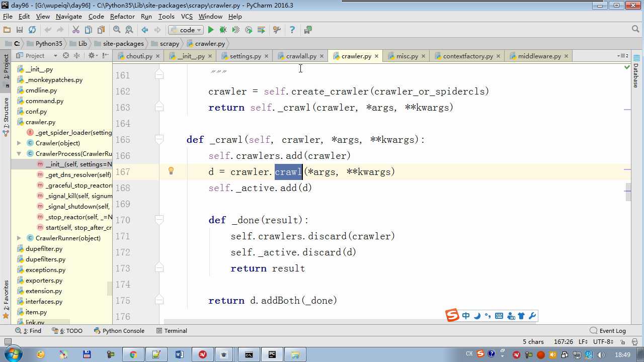
Task: Click the intention lightbulb on line 167
Action: pyautogui.click(x=171, y=171)
